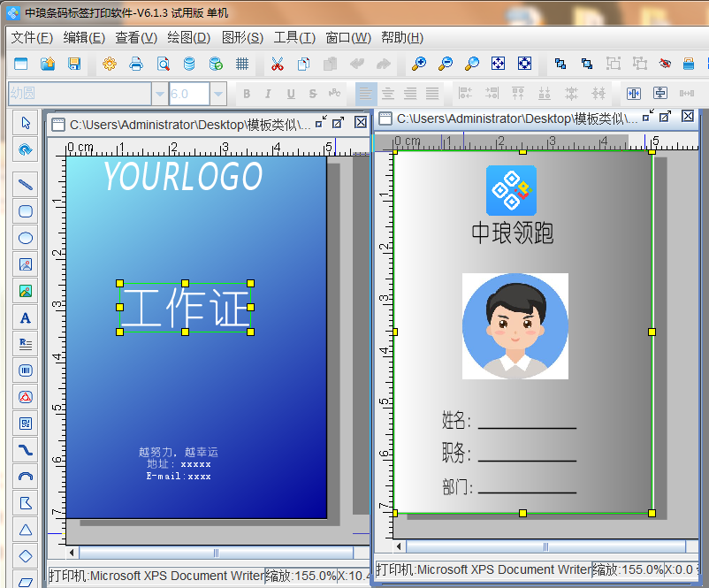
Task: Open the font family dropdown showing 幼圆
Action: click(x=161, y=92)
